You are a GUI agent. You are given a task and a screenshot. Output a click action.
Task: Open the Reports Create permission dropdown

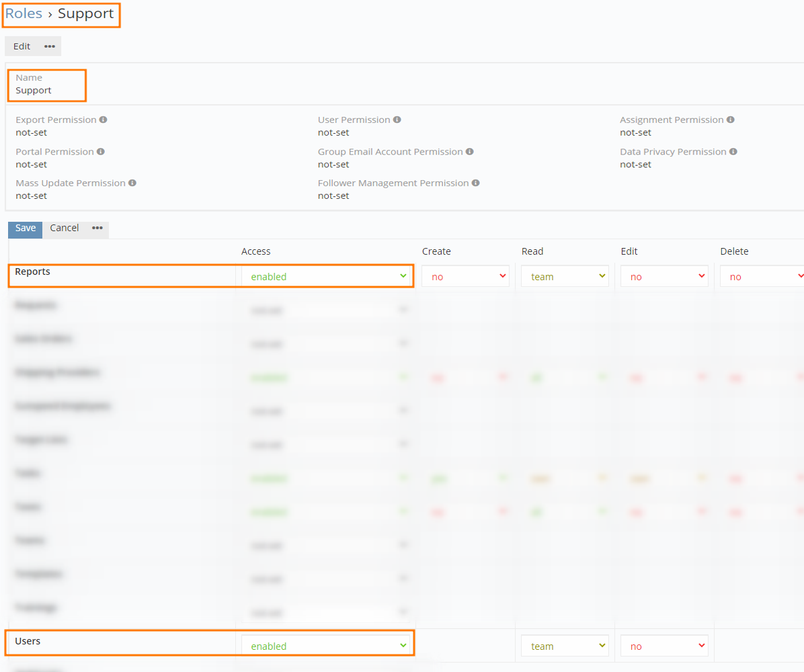[465, 277]
